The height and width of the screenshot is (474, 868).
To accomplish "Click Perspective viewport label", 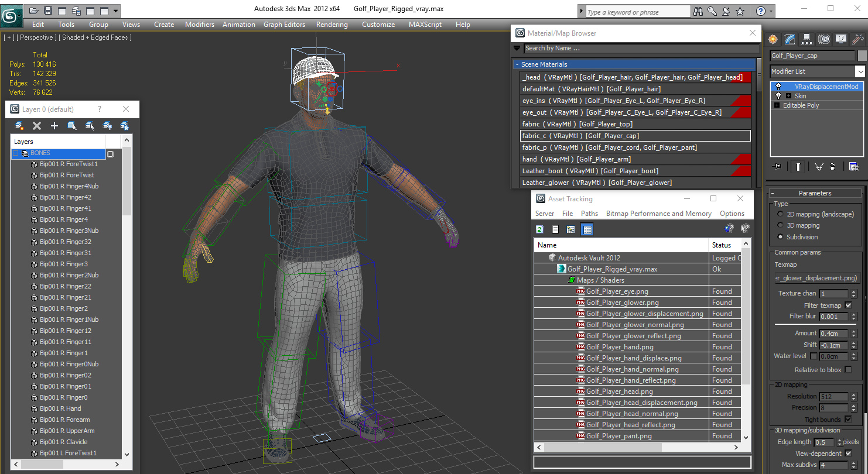I will tap(37, 37).
